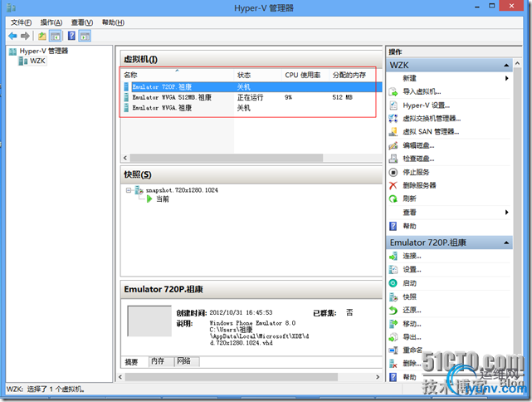Open the 查看(V) menu
The image size is (532, 402).
(82, 22)
